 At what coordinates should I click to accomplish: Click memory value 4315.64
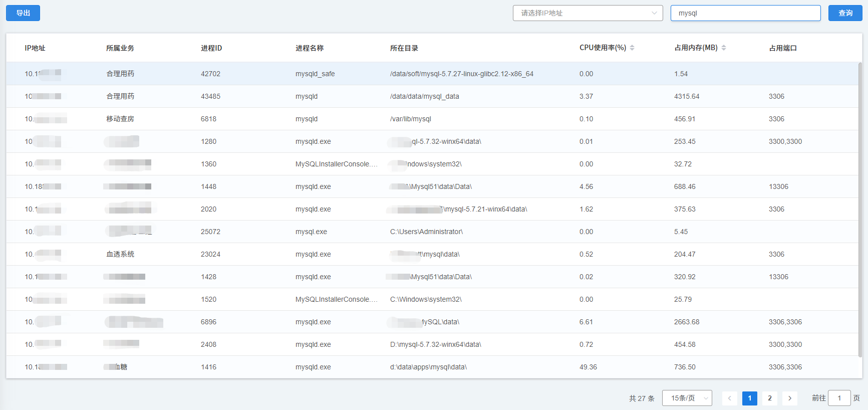coord(687,96)
